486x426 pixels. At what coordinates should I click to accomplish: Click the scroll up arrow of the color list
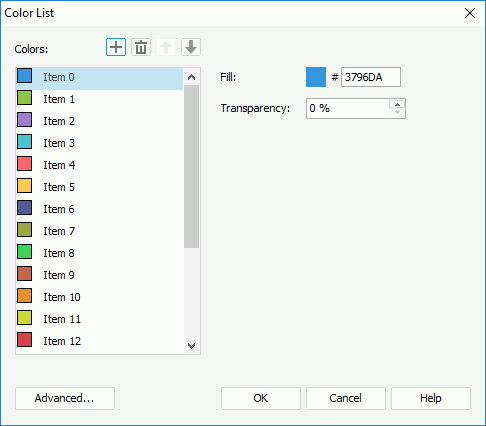click(x=191, y=77)
